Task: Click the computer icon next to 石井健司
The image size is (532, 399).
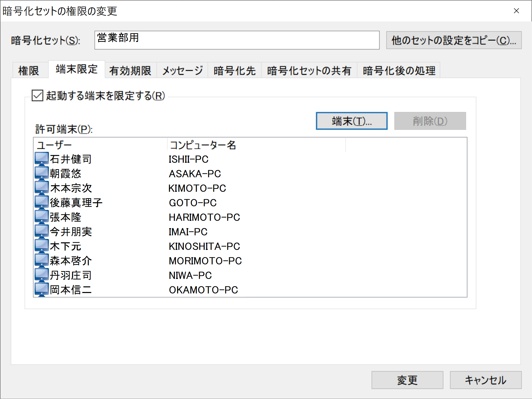Action: coord(41,159)
